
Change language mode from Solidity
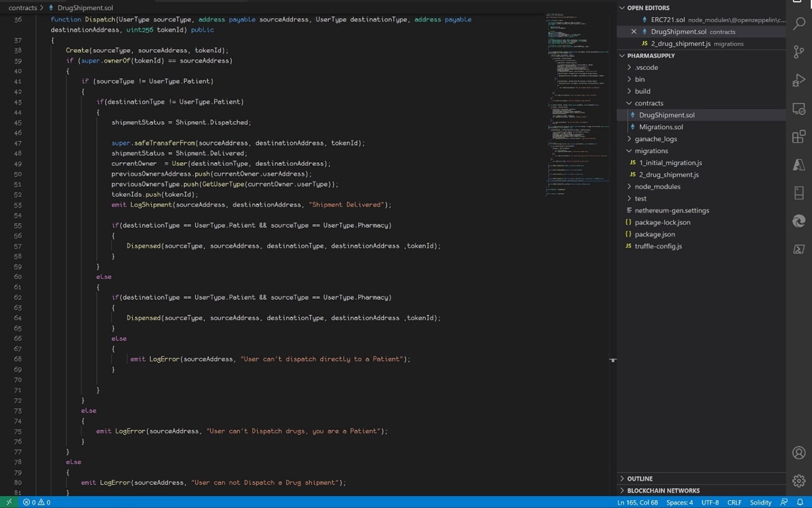click(760, 502)
